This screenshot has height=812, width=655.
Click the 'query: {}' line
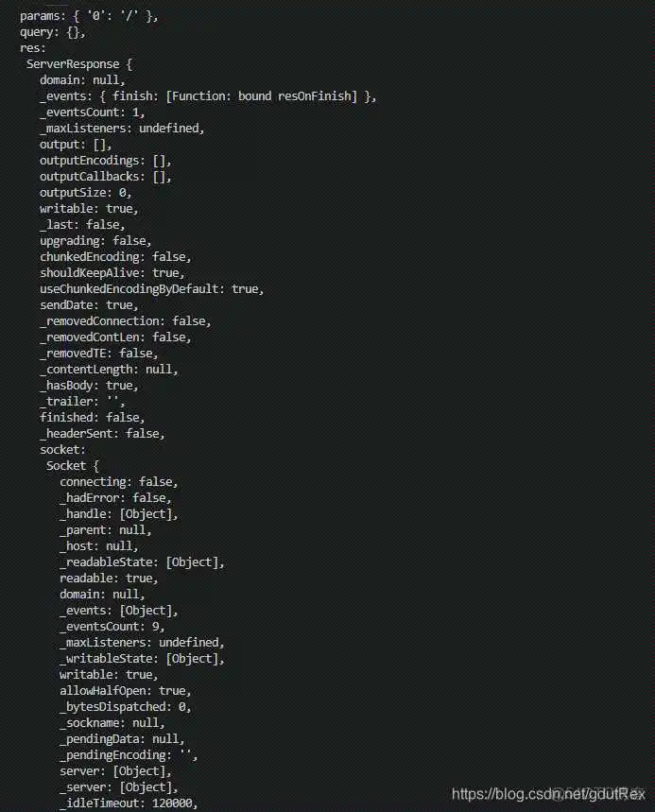[x=52, y=32]
